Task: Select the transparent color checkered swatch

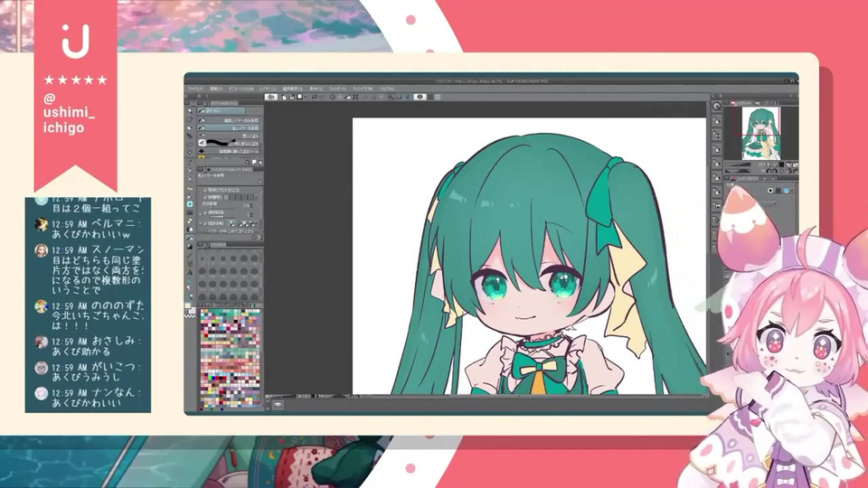Action: pos(190,316)
